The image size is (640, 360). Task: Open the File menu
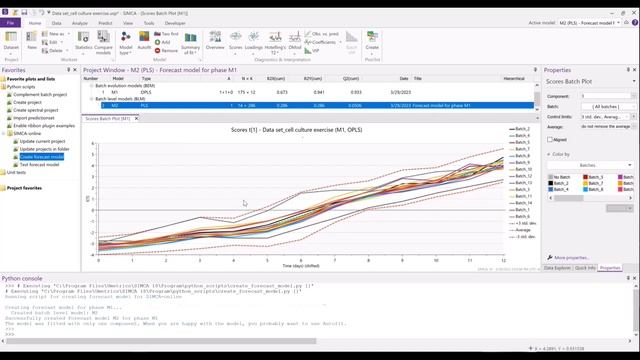pyautogui.click(x=10, y=23)
